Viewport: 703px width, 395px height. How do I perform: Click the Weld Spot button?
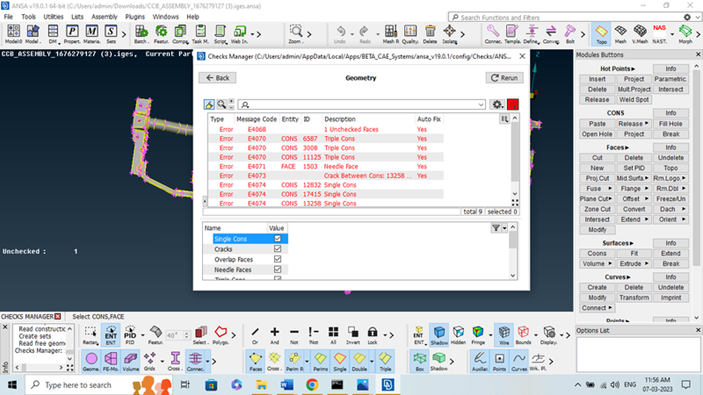pos(634,100)
